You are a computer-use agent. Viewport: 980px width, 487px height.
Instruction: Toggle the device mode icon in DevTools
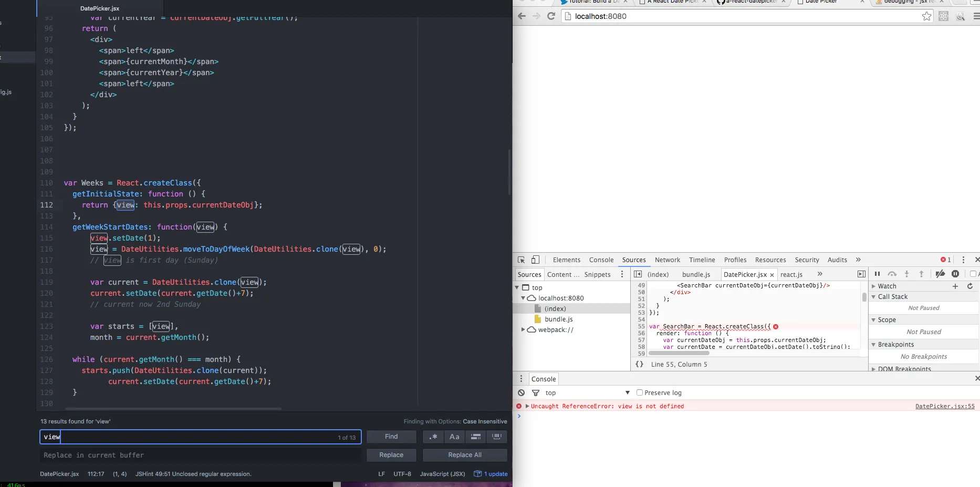(x=535, y=260)
